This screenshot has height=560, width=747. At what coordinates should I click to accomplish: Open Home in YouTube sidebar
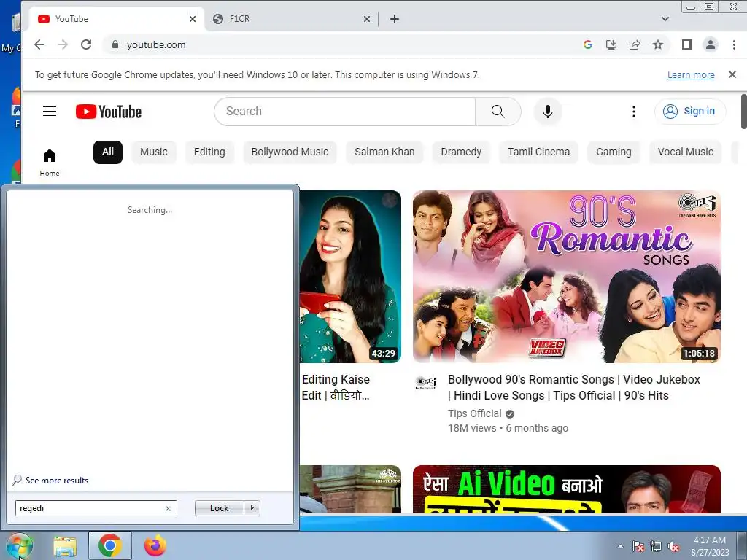pos(50,163)
